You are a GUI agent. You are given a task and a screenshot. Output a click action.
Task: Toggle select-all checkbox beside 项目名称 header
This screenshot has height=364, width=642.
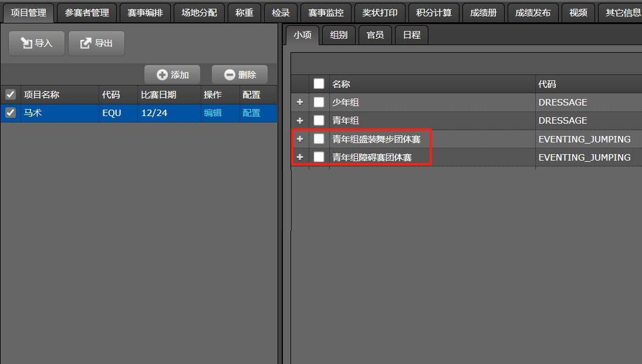click(x=11, y=94)
